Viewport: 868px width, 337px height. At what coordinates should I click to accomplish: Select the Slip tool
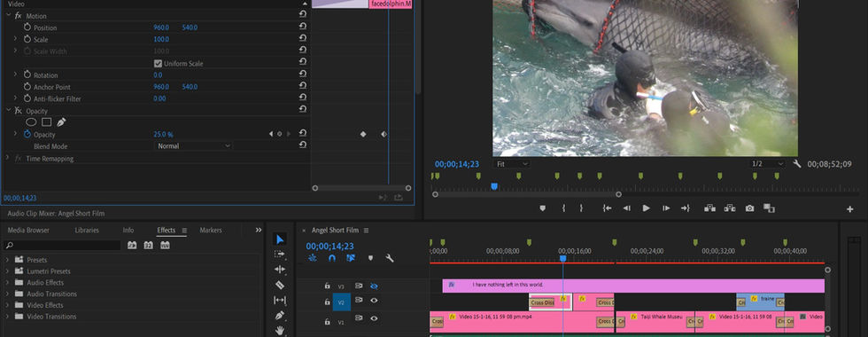point(280,300)
